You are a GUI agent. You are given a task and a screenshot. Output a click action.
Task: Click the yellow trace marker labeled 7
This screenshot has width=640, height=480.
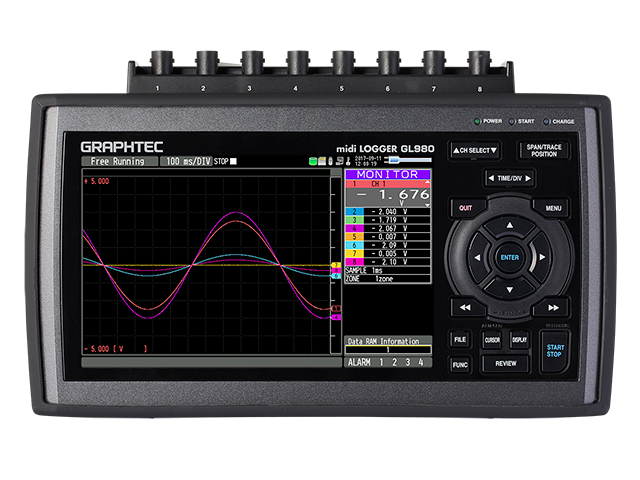tap(336, 265)
